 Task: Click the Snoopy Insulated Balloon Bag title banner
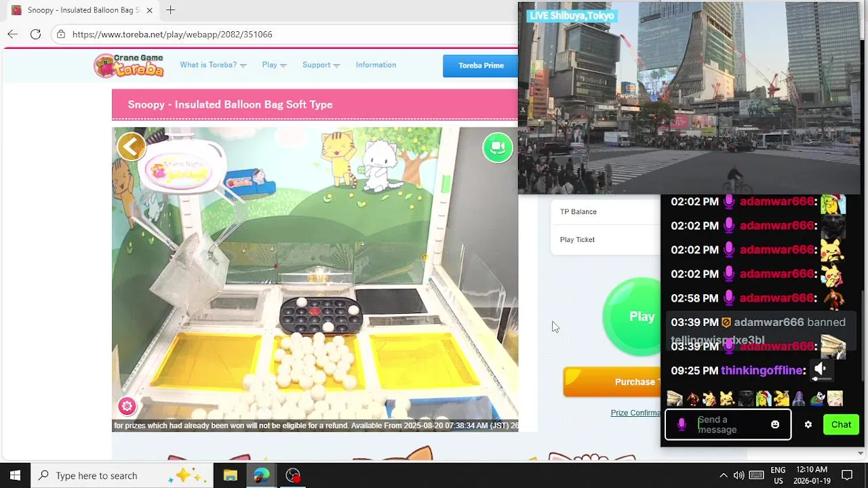pos(315,104)
